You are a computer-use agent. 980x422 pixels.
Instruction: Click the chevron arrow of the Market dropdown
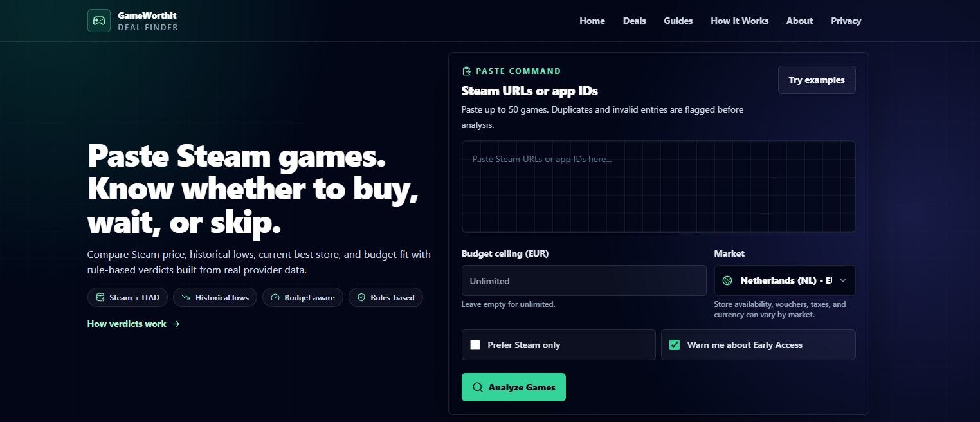coord(843,280)
